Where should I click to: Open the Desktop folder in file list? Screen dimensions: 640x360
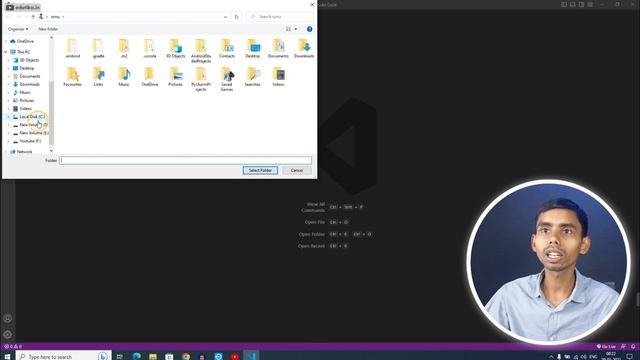pyautogui.click(x=253, y=49)
